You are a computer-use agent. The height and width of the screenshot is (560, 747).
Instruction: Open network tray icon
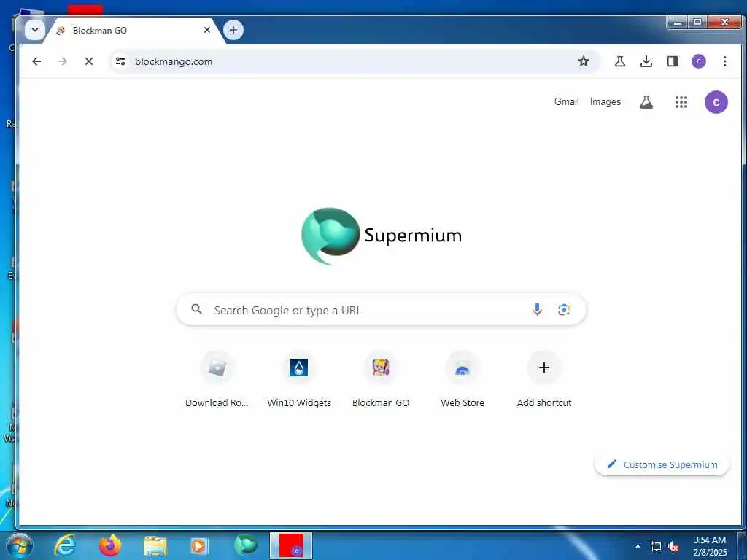point(656,547)
